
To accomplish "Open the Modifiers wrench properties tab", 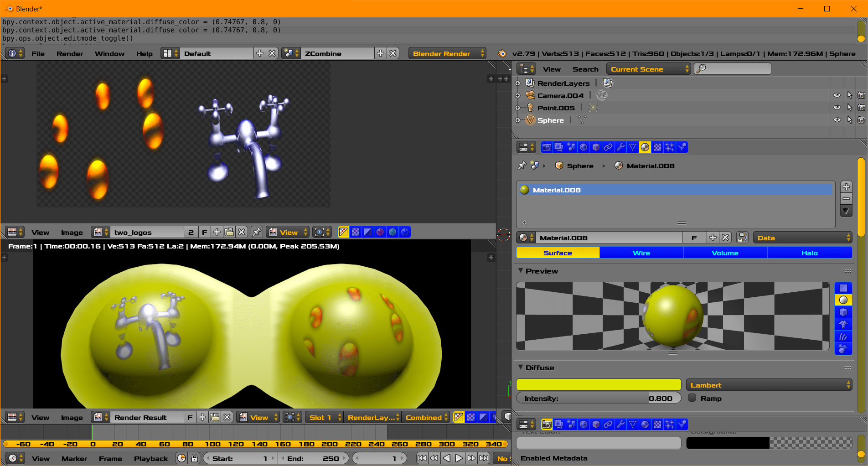I will click(x=620, y=147).
